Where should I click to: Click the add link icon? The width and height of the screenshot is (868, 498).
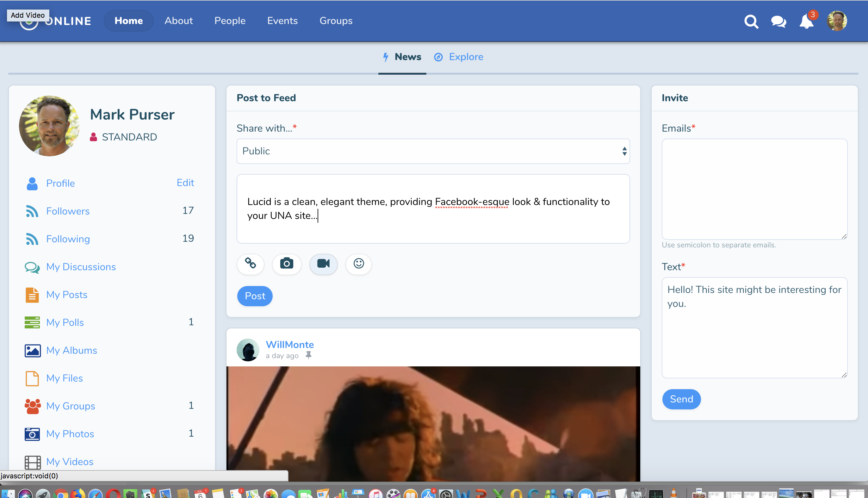click(x=250, y=263)
